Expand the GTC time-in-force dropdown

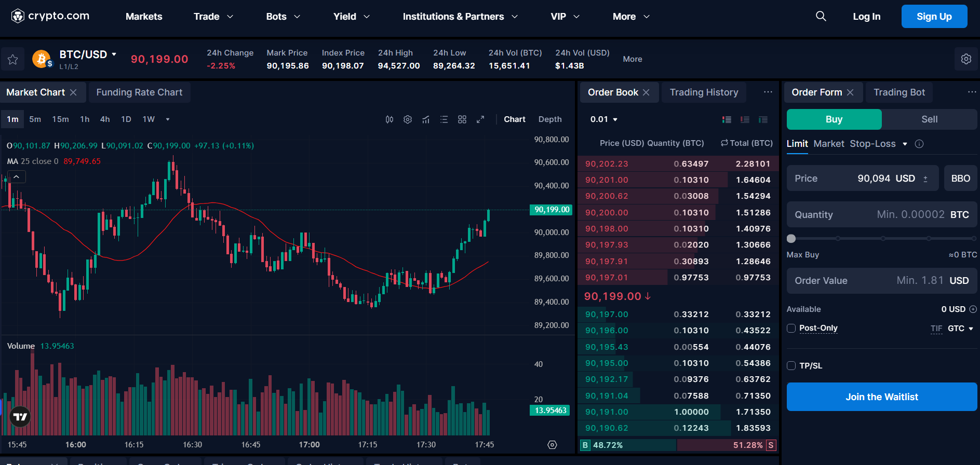tap(960, 329)
